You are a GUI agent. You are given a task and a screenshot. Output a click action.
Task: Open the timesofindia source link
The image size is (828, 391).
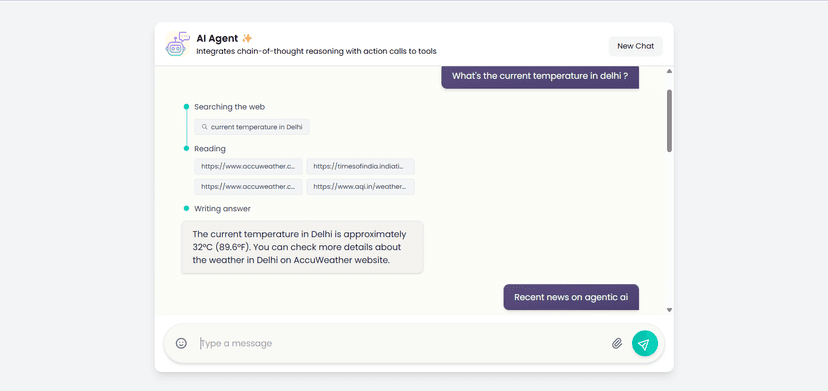tap(360, 166)
